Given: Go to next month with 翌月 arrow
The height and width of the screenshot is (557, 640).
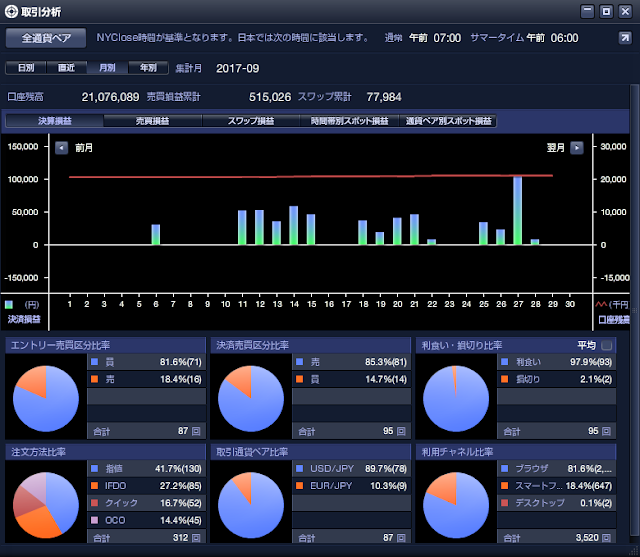Looking at the screenshot, I should (576, 148).
